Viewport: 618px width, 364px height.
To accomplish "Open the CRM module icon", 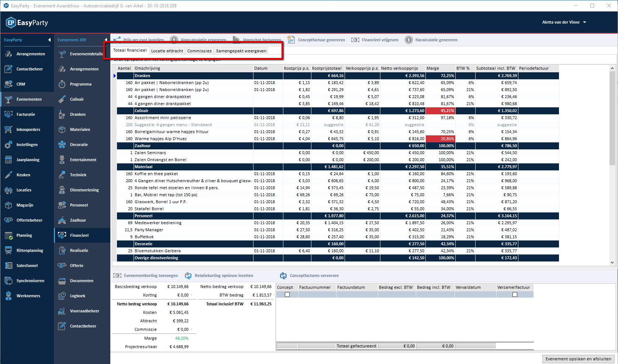I will pos(8,84).
